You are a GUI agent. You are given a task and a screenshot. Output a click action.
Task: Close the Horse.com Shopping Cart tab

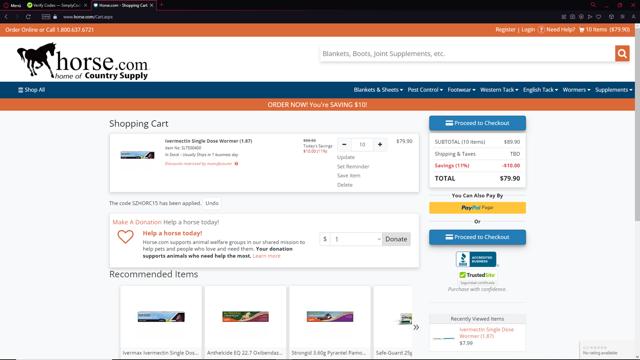click(152, 5)
